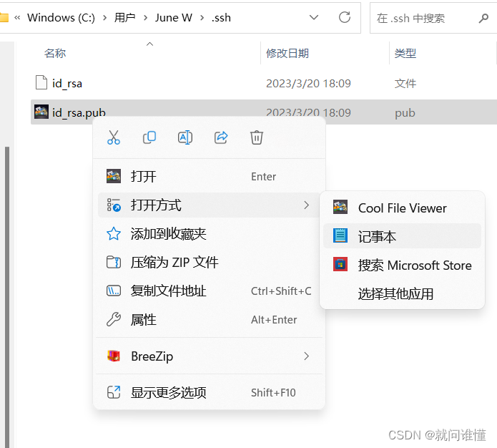The height and width of the screenshot is (448, 497).
Task: Click the copy path icon
Action: (114, 291)
